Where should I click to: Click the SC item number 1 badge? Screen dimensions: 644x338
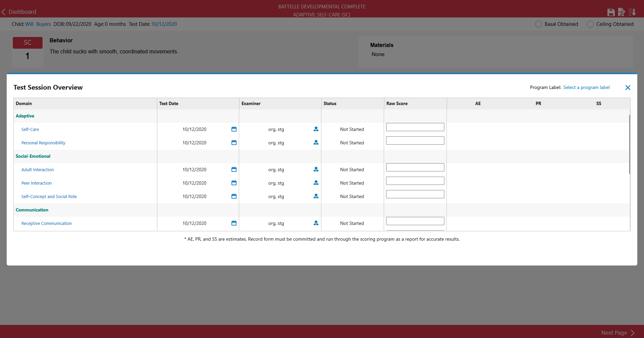pyautogui.click(x=28, y=52)
